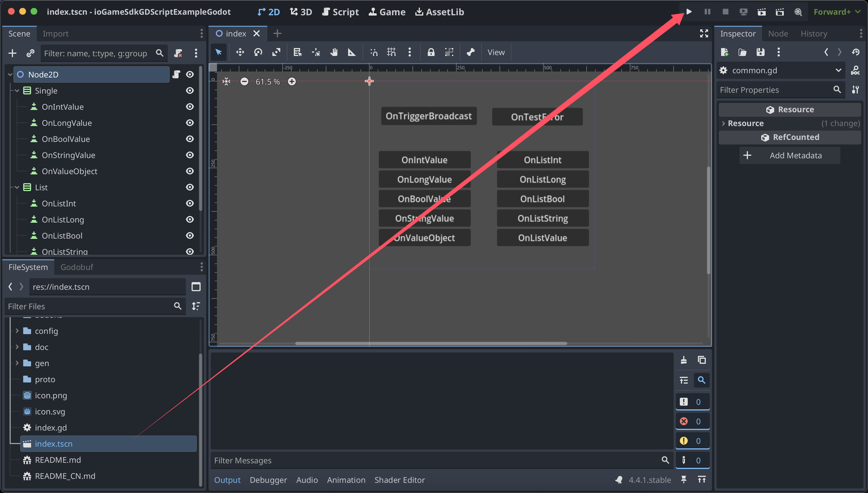Click the Clear Output broom icon
868x493 pixels.
click(683, 360)
